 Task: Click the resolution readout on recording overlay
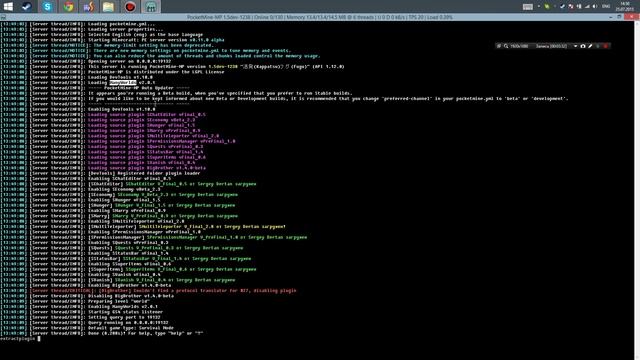point(519,46)
